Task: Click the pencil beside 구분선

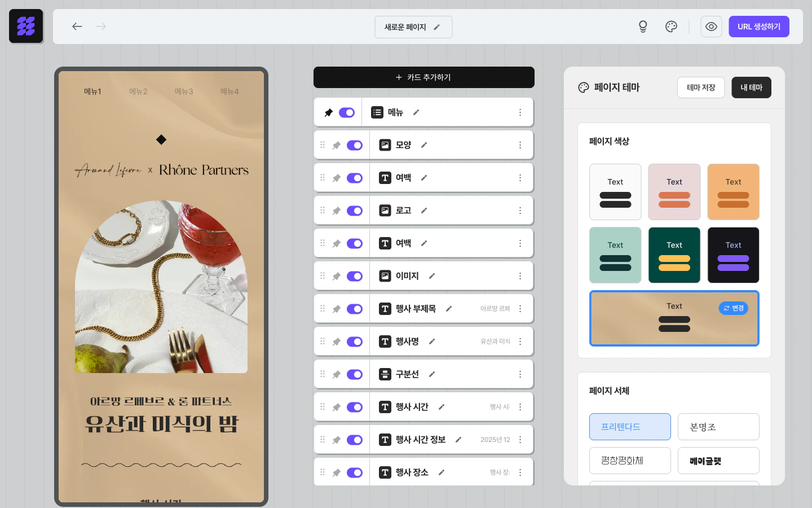Action: 432,374
